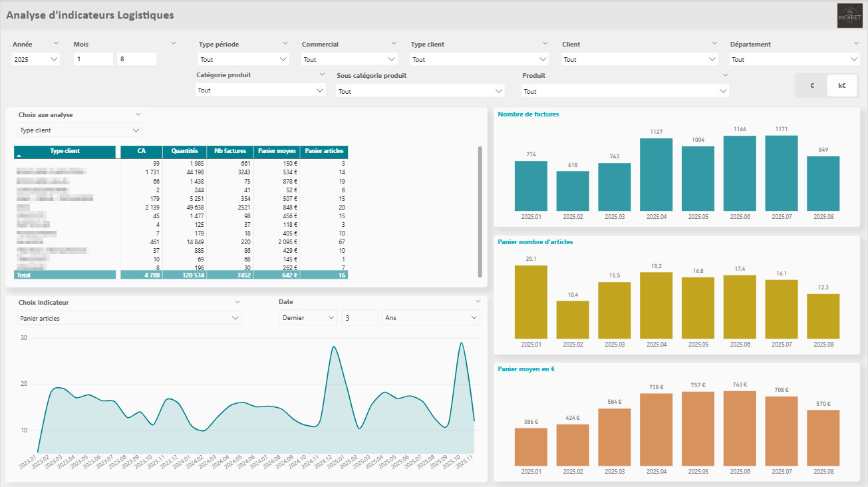Image resolution: width=868 pixels, height=487 pixels.
Task: Sort table by the CA column header
Action: click(x=141, y=151)
